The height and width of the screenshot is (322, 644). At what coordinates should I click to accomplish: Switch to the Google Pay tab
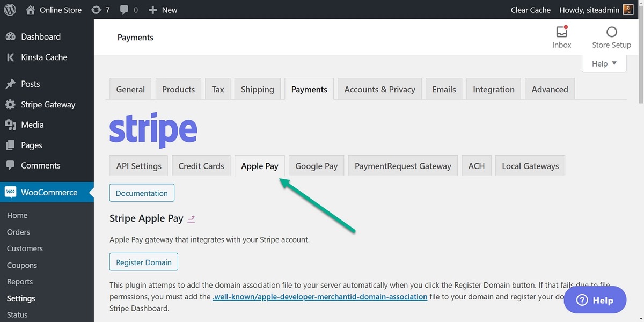[316, 166]
